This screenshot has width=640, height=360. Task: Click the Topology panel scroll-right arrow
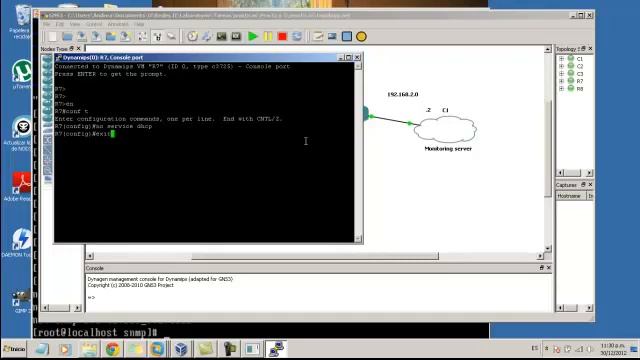tap(589, 173)
